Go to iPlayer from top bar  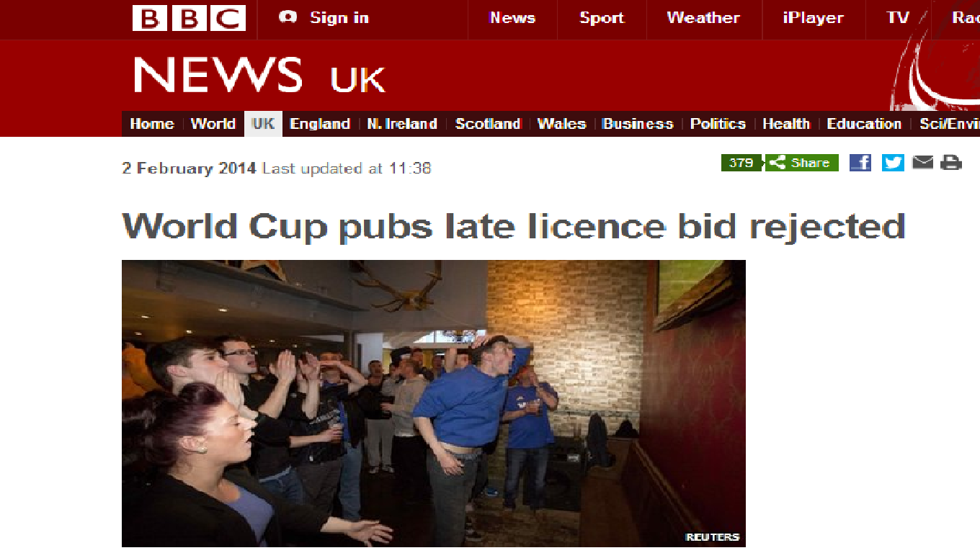tap(813, 18)
